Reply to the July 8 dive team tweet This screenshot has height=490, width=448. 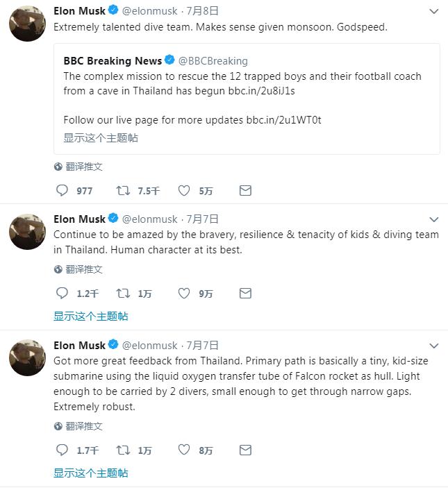point(62,190)
